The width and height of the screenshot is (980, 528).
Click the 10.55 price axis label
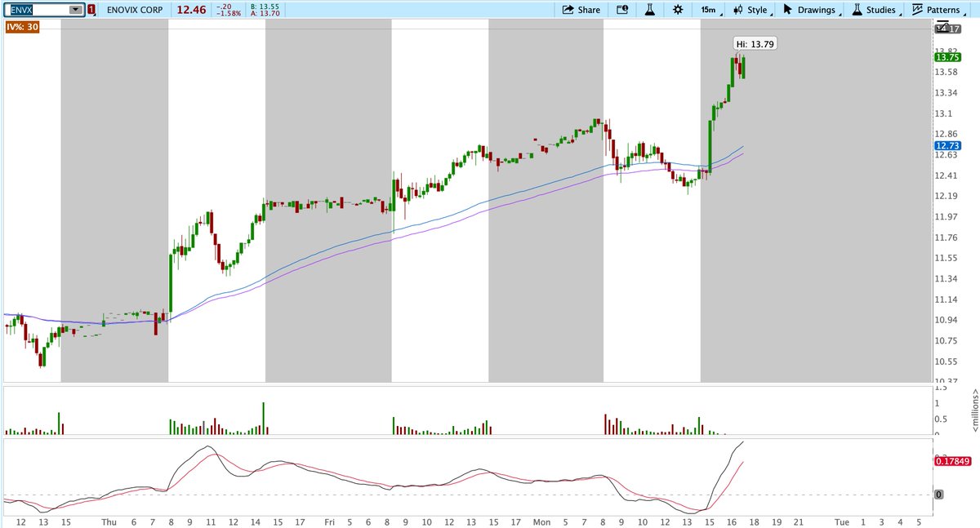947,361
